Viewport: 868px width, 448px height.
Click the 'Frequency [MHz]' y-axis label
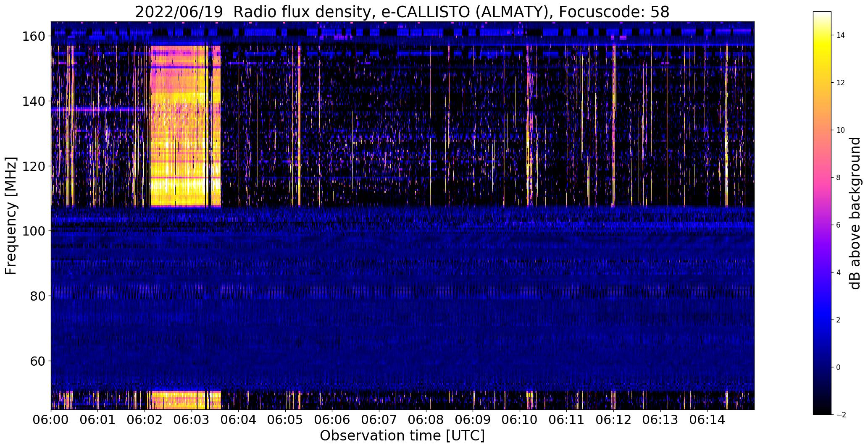(x=11, y=216)
